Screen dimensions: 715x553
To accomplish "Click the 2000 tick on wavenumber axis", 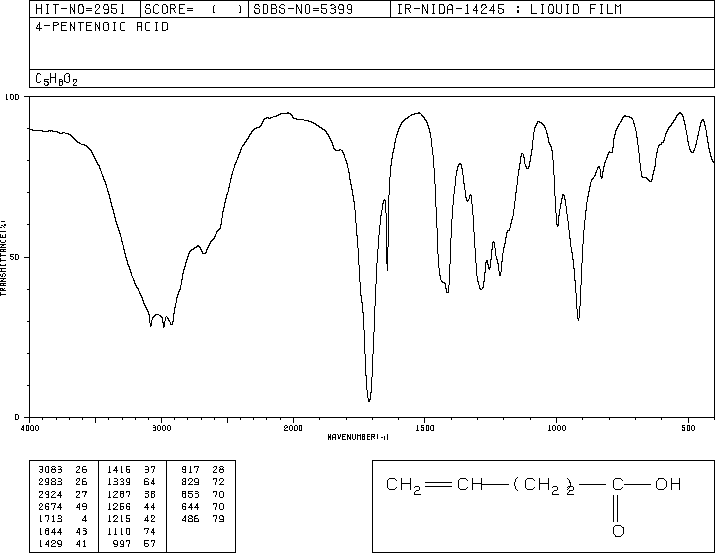I will (x=293, y=428).
